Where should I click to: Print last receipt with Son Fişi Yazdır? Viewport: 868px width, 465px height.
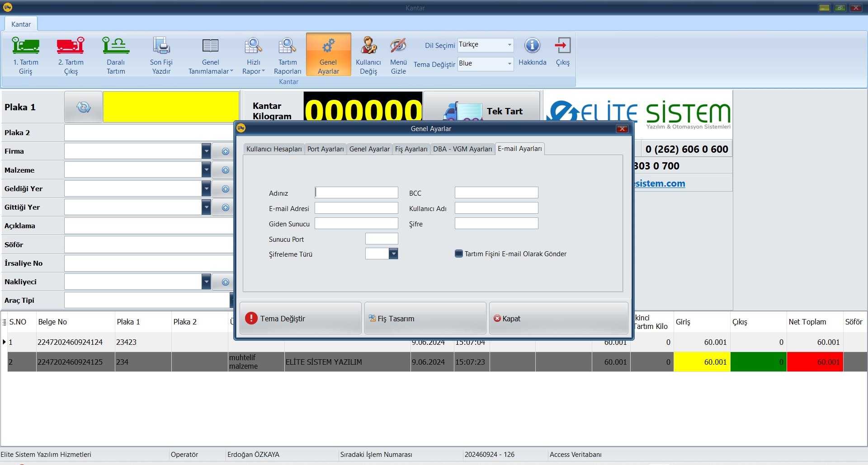[161, 46]
